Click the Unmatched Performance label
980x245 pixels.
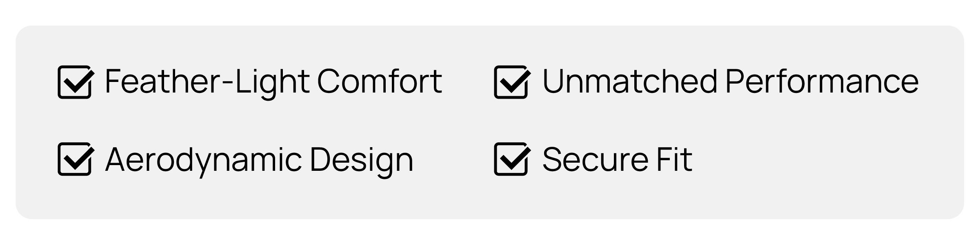(730, 81)
